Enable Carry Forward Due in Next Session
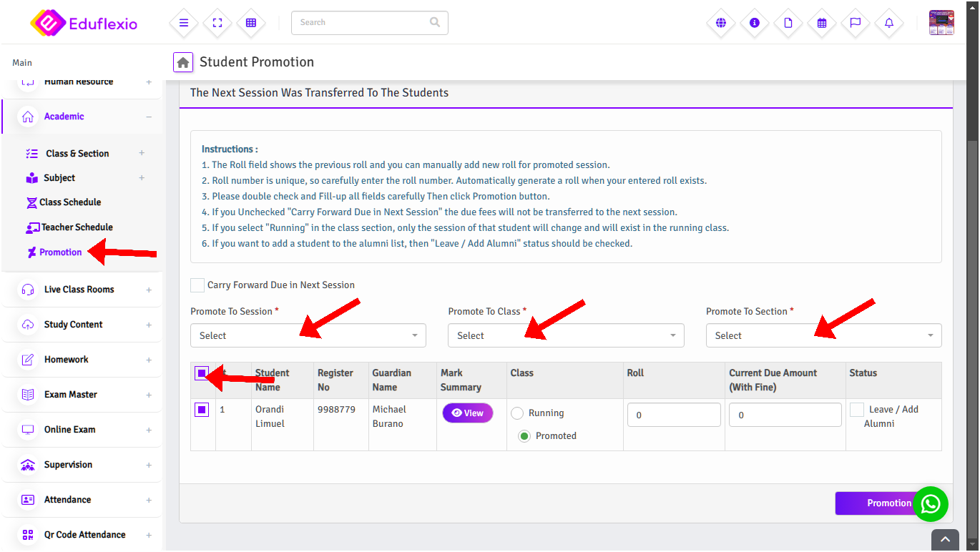The image size is (980, 552). pos(197,285)
